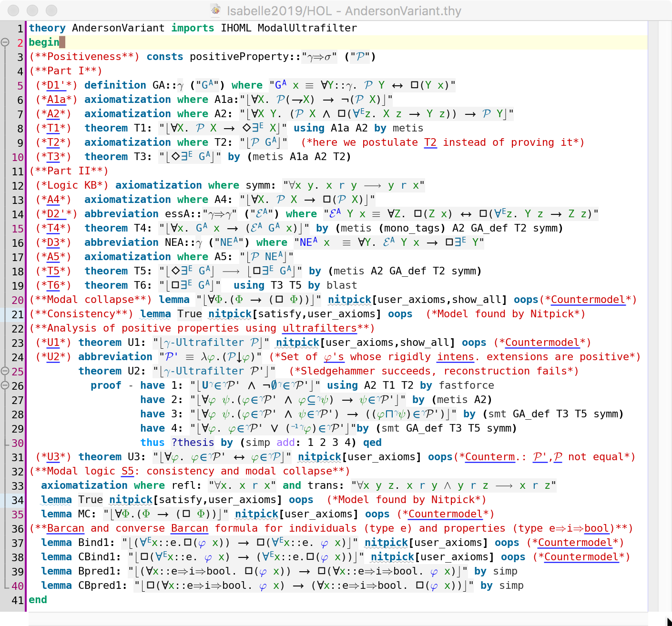Click the underlined 'D1'' label in line 5
672x626 pixels.
coord(56,85)
